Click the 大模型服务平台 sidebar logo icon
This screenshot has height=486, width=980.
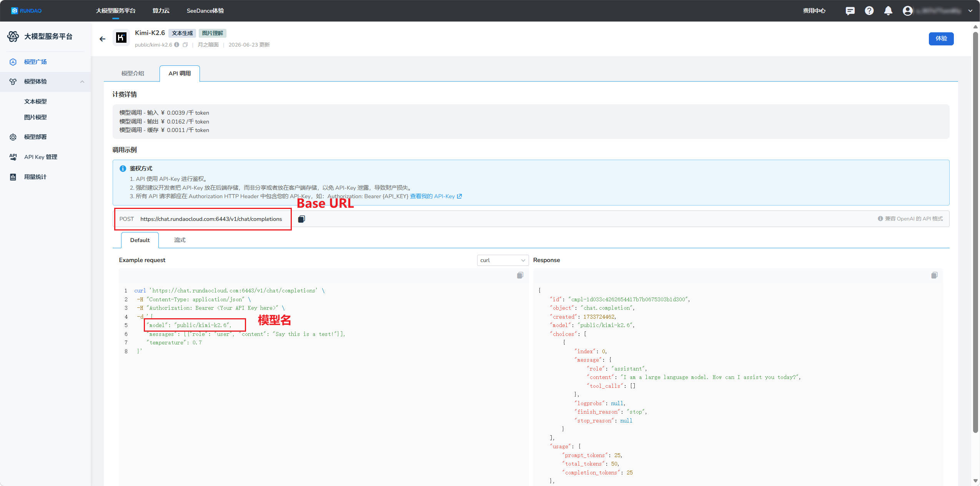(13, 37)
